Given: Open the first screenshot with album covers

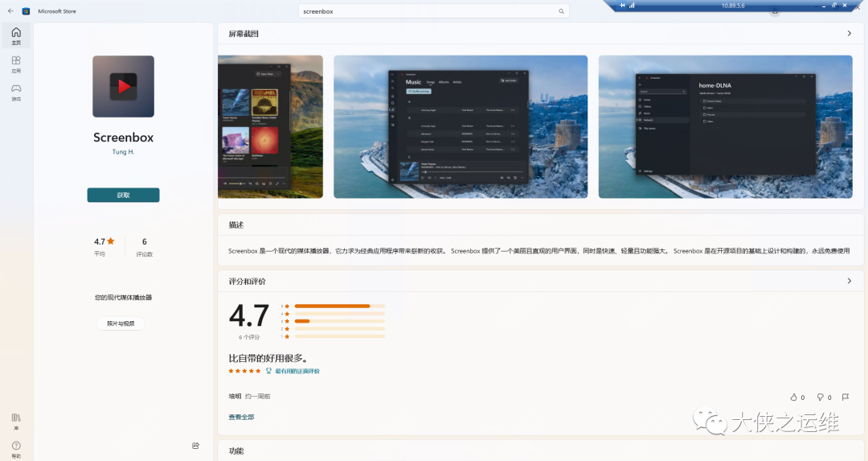Looking at the screenshot, I should (270, 127).
